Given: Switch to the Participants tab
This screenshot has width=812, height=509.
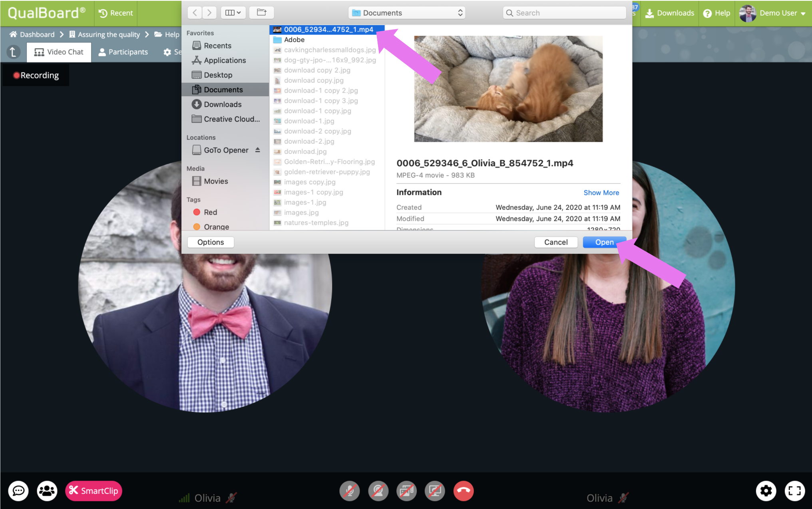Looking at the screenshot, I should [x=123, y=52].
